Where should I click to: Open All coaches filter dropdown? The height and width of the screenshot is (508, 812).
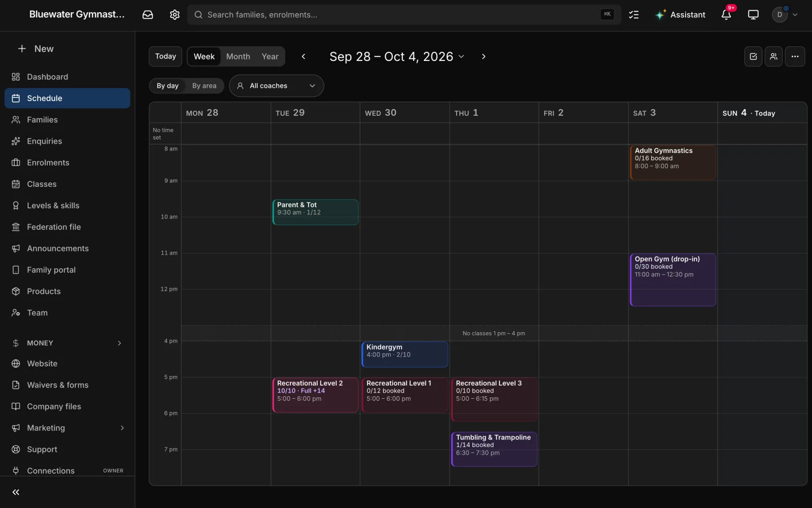(277, 86)
